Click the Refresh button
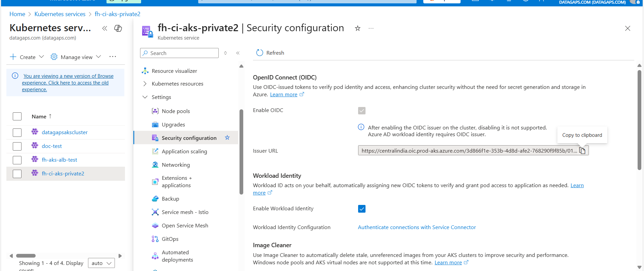This screenshot has height=271, width=644. [270, 53]
